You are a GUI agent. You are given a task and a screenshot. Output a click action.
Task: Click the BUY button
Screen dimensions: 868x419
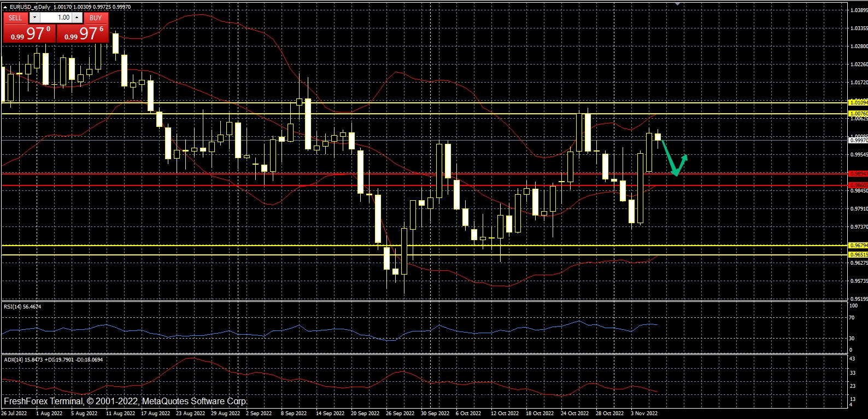[x=96, y=18]
